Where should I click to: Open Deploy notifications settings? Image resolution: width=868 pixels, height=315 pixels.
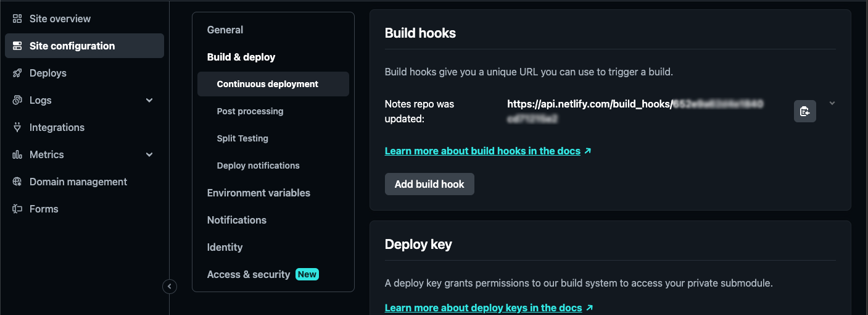pos(258,166)
